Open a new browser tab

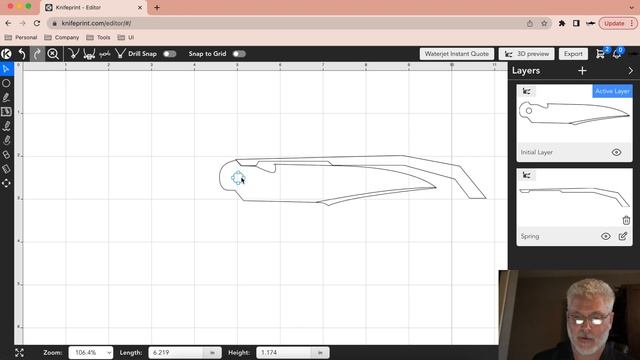[157, 7]
